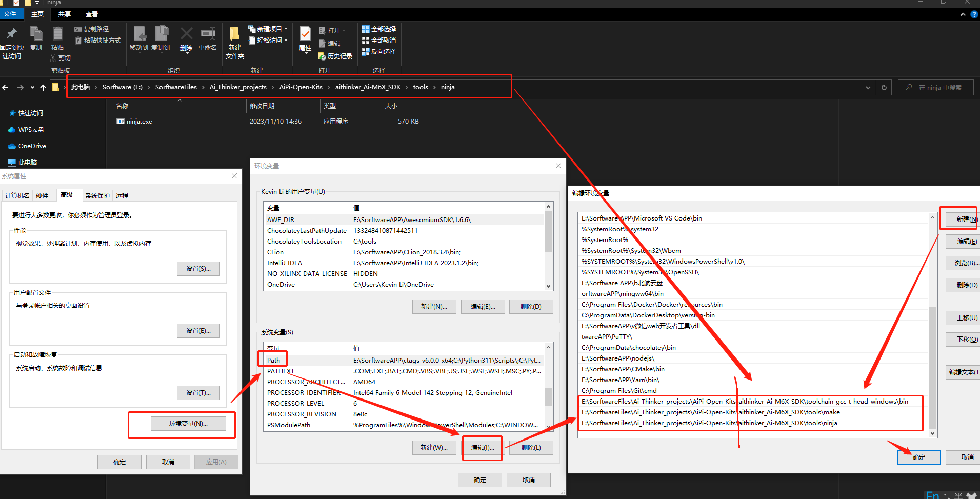
Task: Click the New Folder (新建文件夹) icon
Action: click(234, 34)
